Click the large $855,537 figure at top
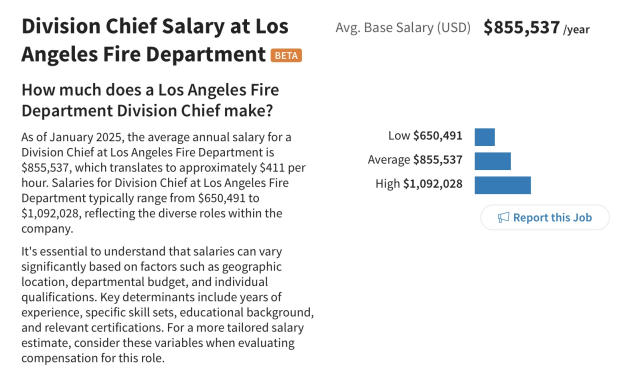 click(521, 27)
